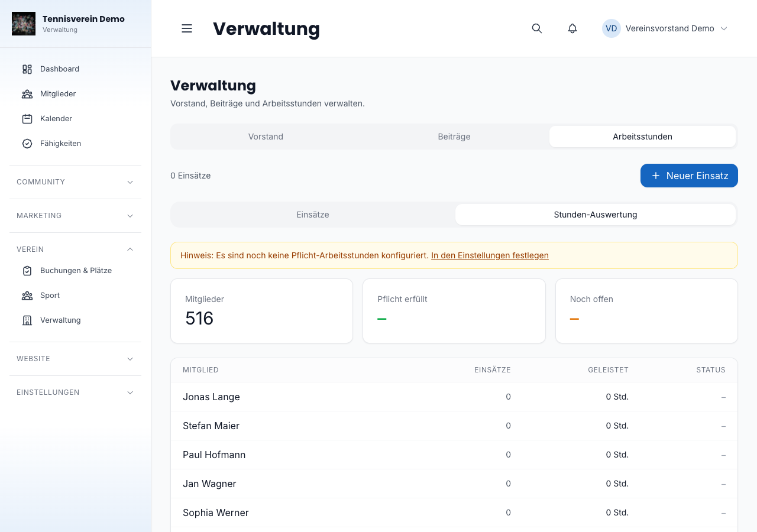Click the WEBSITE section header label
This screenshot has height=532, width=757.
pos(33,359)
